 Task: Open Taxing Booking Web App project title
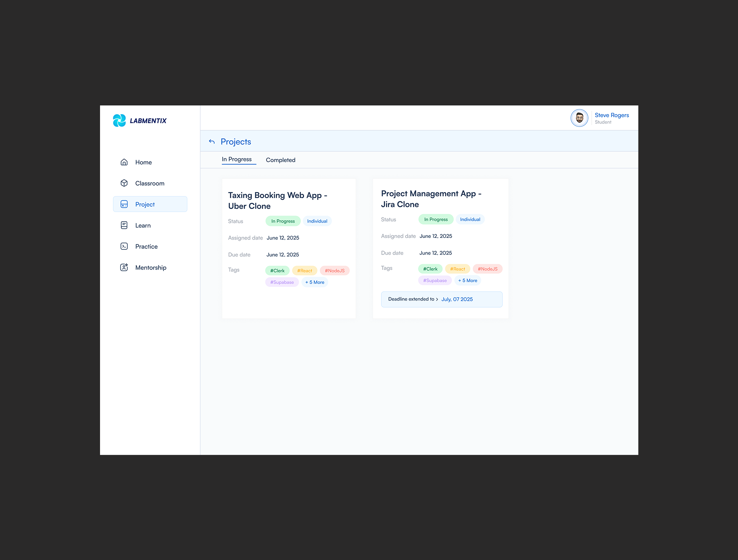click(278, 201)
